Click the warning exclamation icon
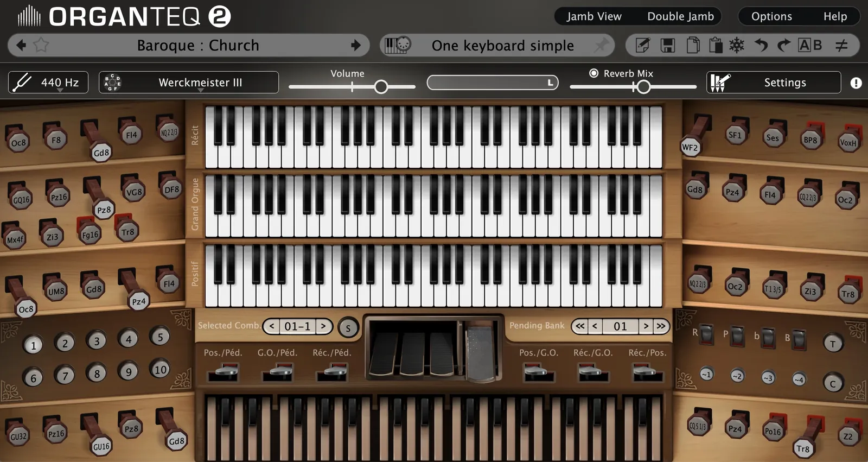 click(x=856, y=83)
